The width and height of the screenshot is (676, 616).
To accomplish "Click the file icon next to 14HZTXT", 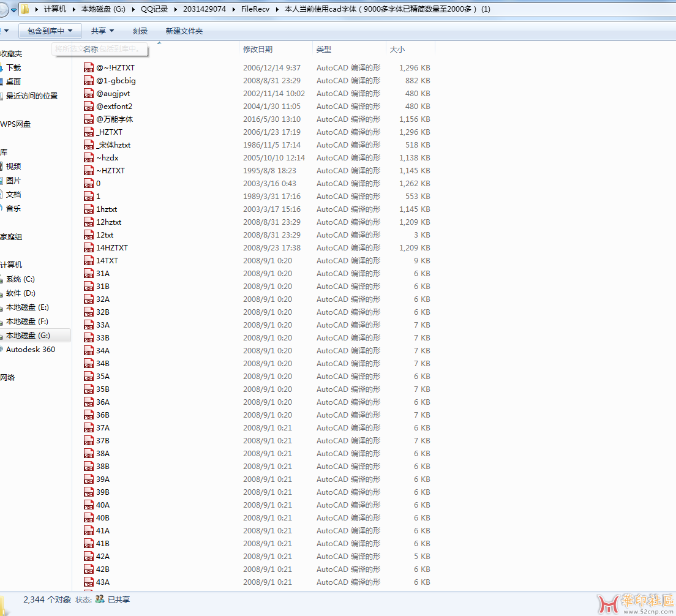I will 89,248.
